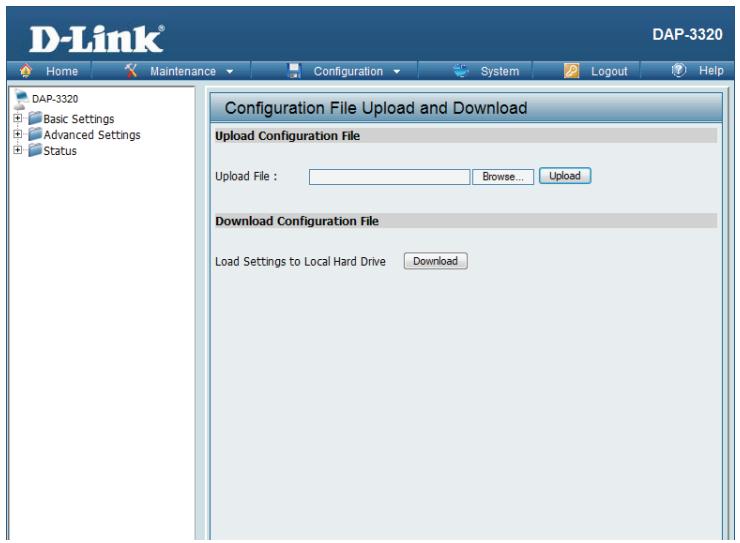The width and height of the screenshot is (740, 543).
Task: Open Help from the menu bar
Action: (711, 71)
